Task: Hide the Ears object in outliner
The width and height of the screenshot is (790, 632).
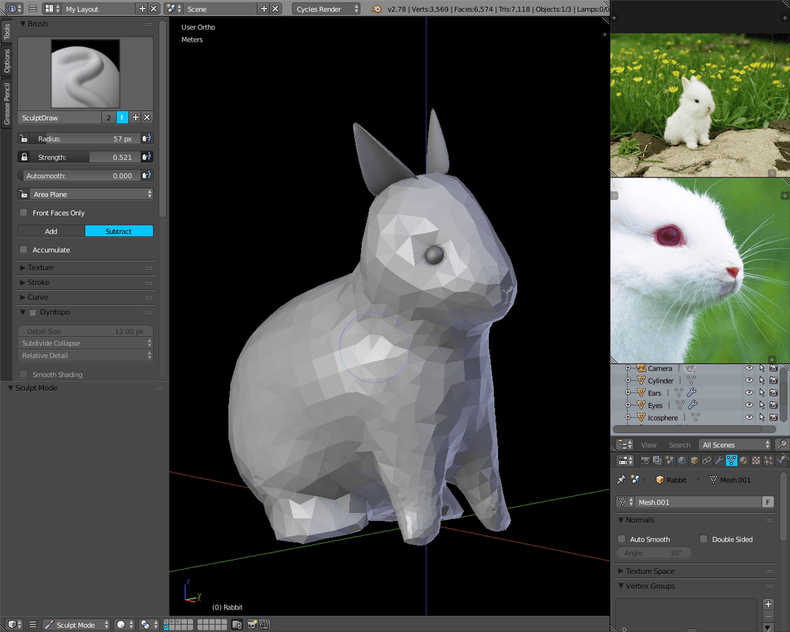Action: click(748, 393)
